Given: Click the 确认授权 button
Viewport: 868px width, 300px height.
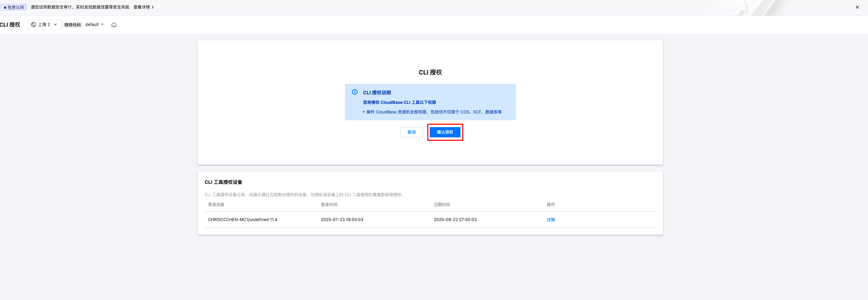Looking at the screenshot, I should pyautogui.click(x=445, y=132).
